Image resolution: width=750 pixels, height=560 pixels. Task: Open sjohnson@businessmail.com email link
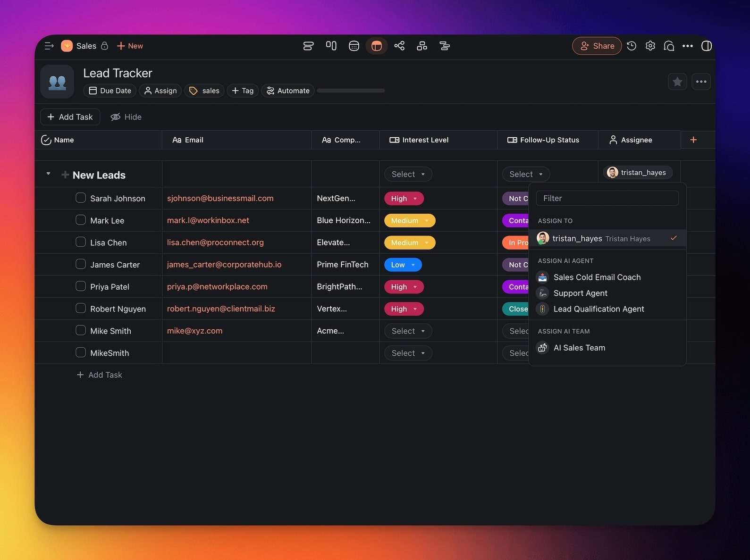(x=220, y=198)
